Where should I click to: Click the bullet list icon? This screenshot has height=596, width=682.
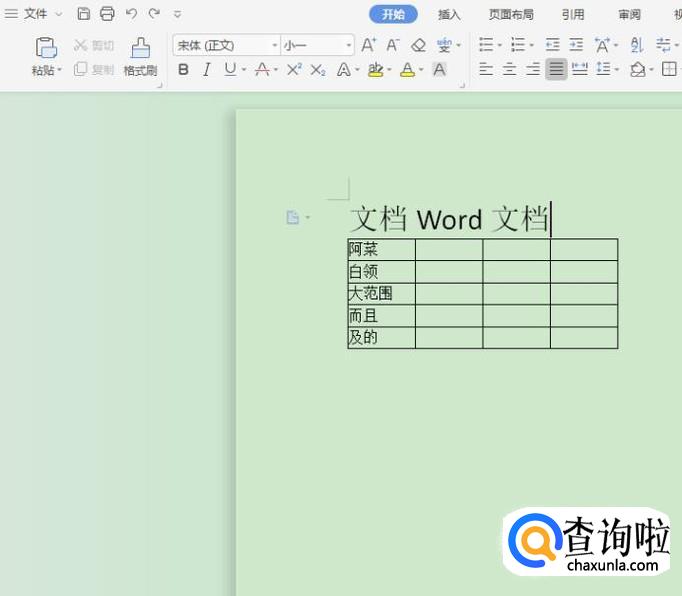[486, 44]
